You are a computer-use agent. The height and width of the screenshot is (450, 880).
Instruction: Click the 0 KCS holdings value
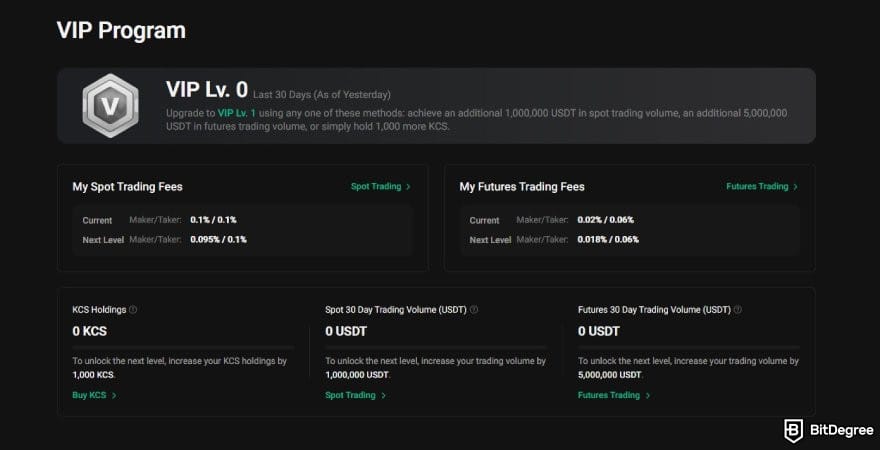pyautogui.click(x=90, y=332)
